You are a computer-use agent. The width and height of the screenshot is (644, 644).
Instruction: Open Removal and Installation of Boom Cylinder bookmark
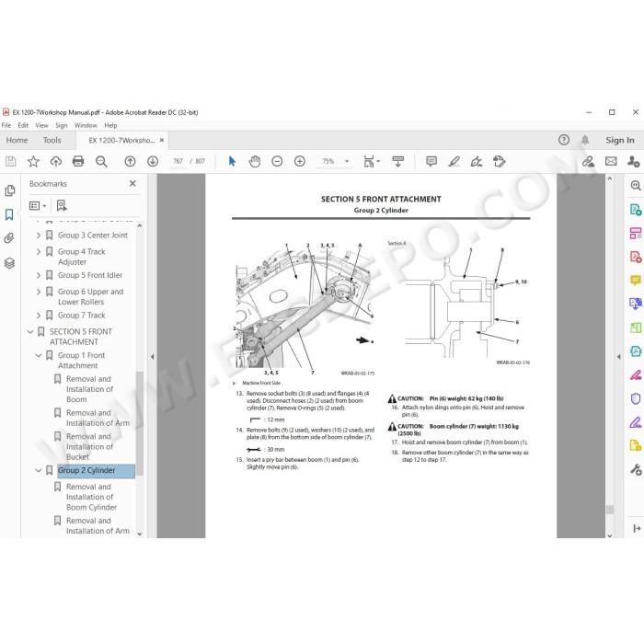(x=91, y=497)
